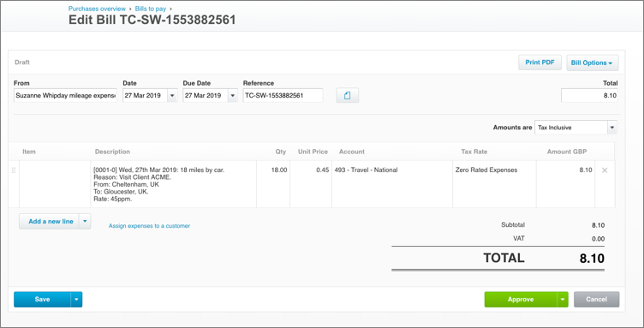Grab the line item drag handle
Viewport: 644px width, 328px height.
(x=14, y=170)
